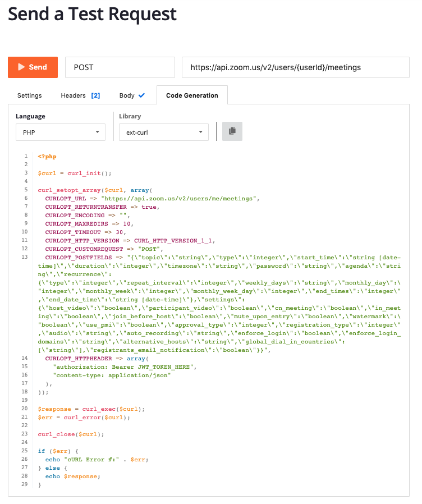Click the content-type application/json line
Image resolution: width=422 pixels, height=504 pixels.
pos(112,375)
